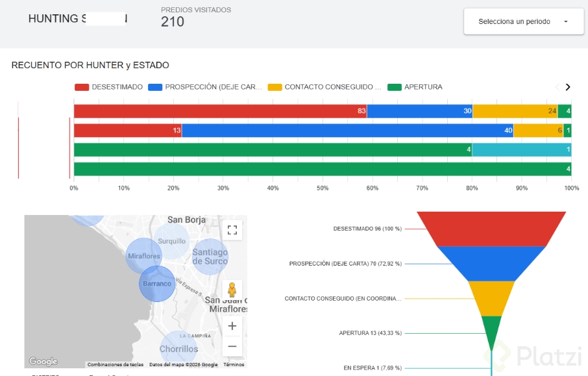This screenshot has height=376, width=588.
Task: Click APERTURA legend label
Action: (x=423, y=87)
